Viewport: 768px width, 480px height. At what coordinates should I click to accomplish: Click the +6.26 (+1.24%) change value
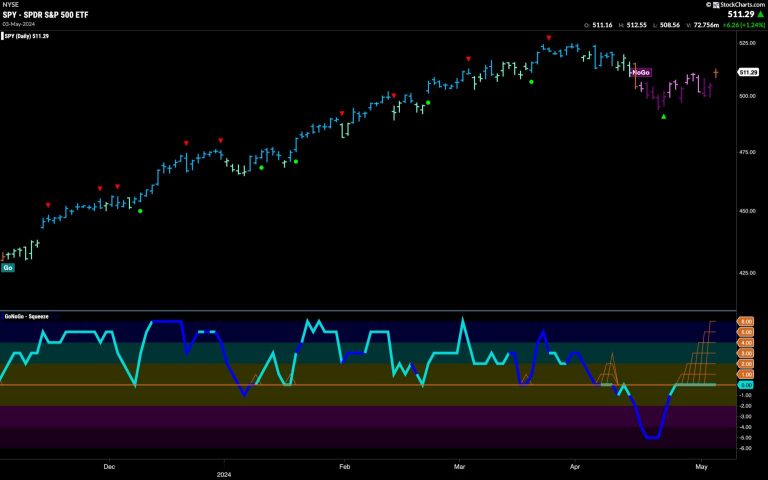(x=743, y=25)
